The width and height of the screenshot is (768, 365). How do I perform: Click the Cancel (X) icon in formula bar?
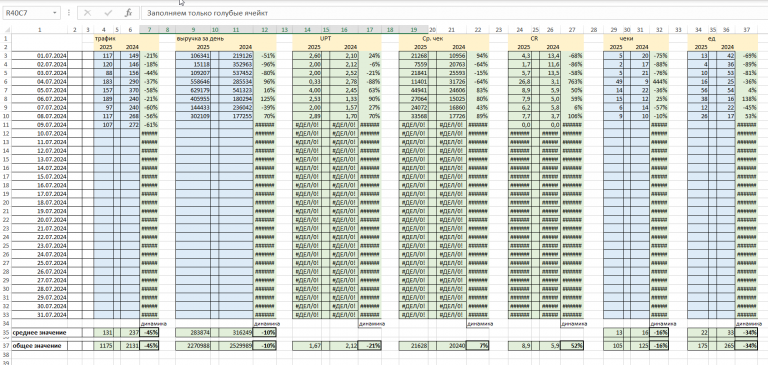tap(87, 13)
